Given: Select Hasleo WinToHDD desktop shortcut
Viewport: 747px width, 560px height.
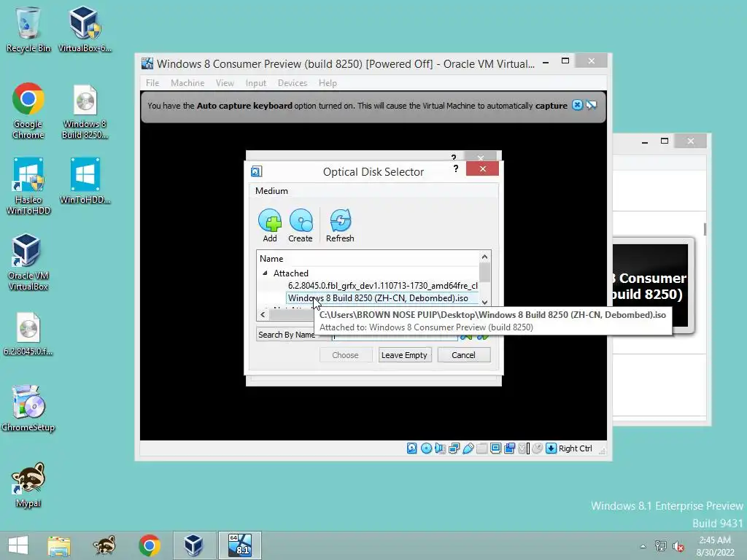Looking at the screenshot, I should tap(28, 186).
